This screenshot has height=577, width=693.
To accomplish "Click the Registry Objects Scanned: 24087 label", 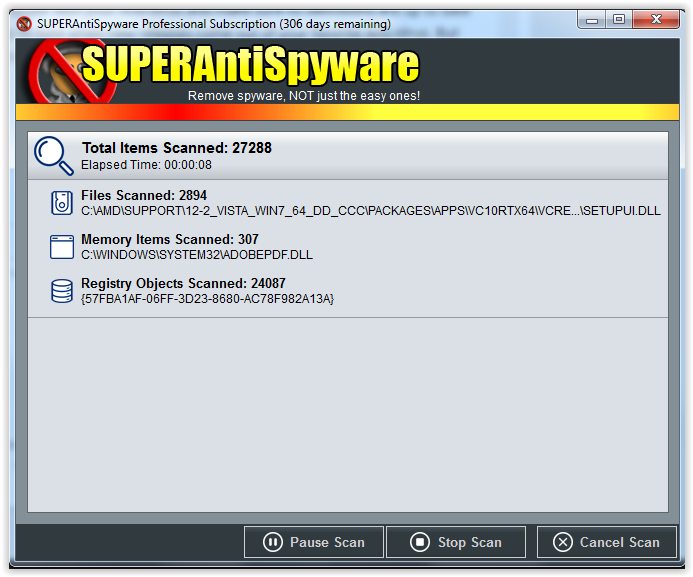I will tap(183, 283).
